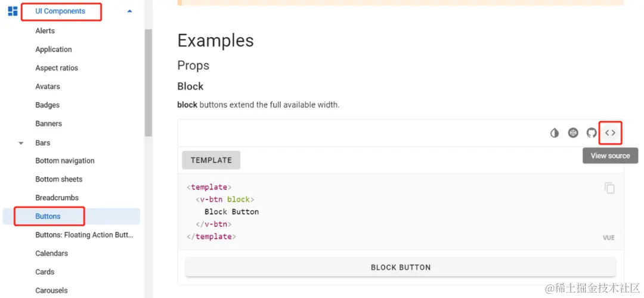Click the View source code icon

click(610, 133)
